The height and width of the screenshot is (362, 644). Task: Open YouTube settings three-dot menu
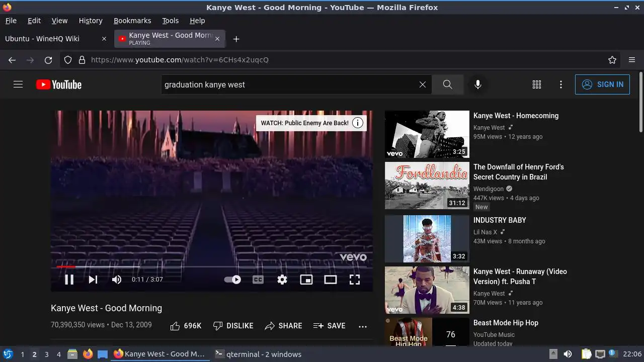(561, 84)
